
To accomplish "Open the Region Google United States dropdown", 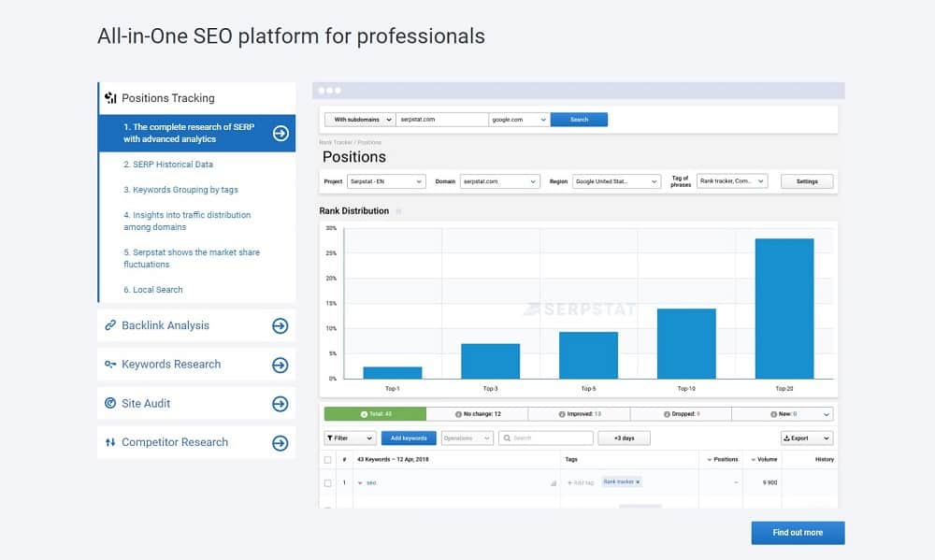I will [x=616, y=181].
